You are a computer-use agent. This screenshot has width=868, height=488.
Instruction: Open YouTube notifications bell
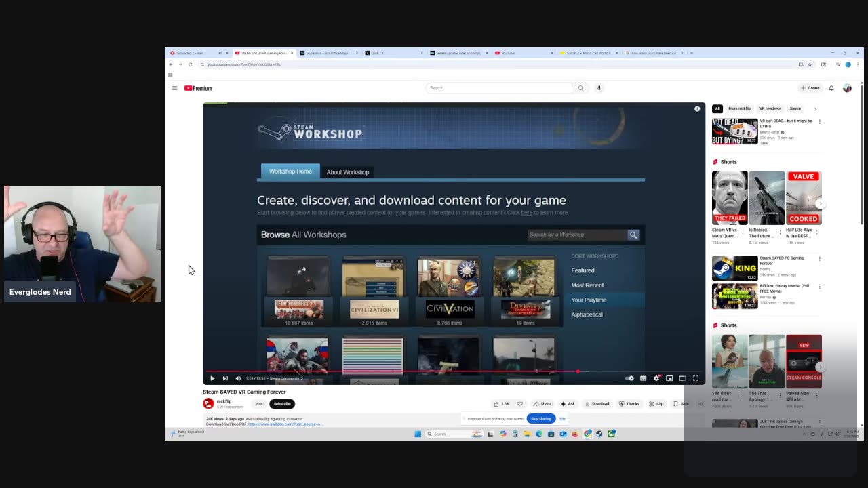click(x=831, y=88)
